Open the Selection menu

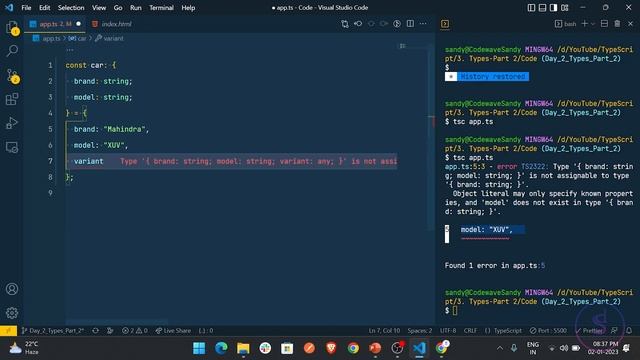[71, 8]
